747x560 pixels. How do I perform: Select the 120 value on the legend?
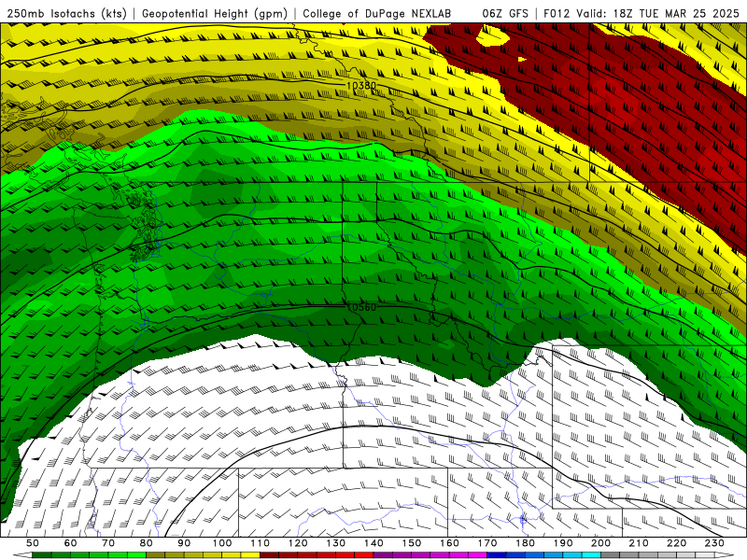pyautogui.click(x=298, y=543)
